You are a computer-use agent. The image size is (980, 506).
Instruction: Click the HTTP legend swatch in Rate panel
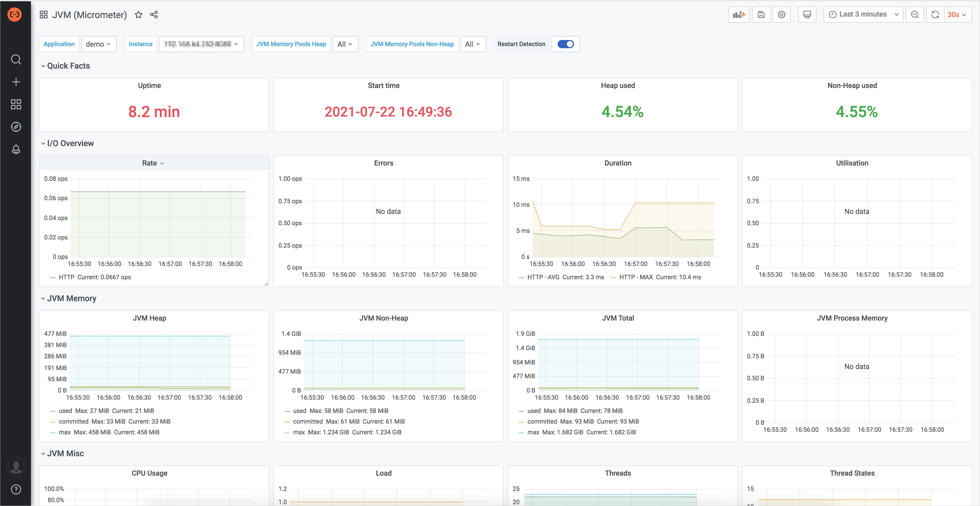(53, 277)
